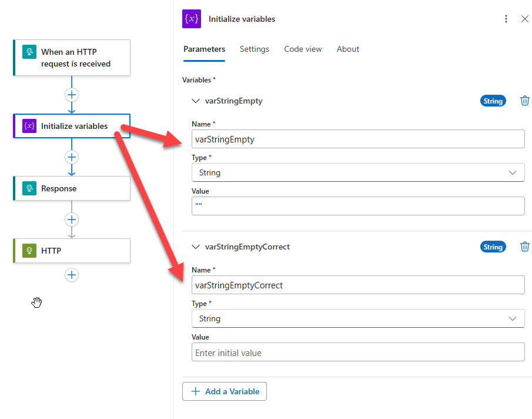Focus the Enter initial value field

point(358,352)
